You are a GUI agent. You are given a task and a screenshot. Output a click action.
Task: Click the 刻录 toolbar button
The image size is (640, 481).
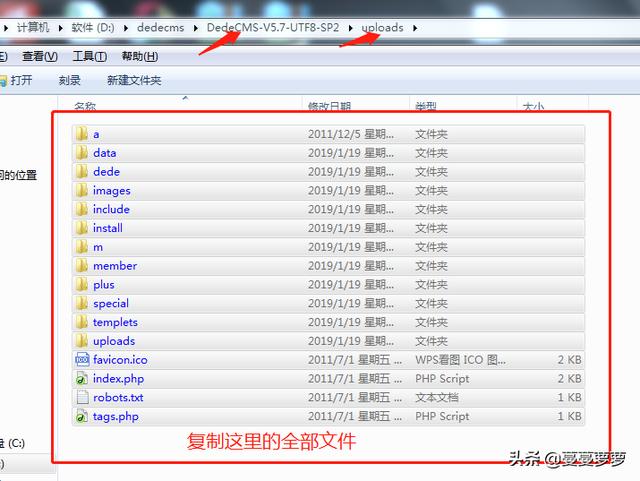(69, 80)
